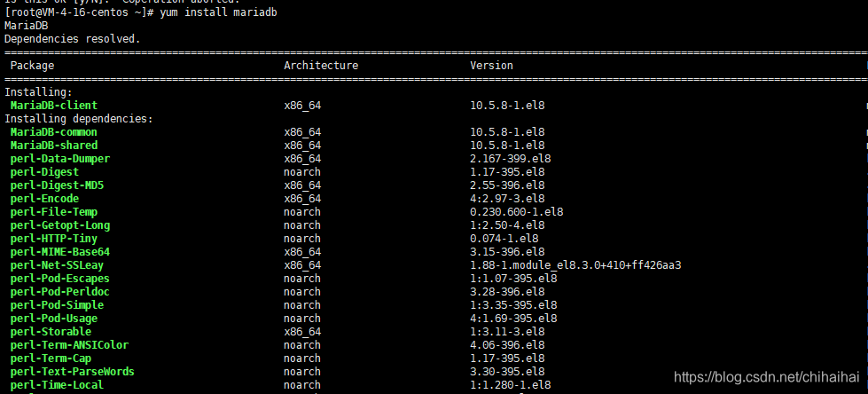The width and height of the screenshot is (868, 394).
Task: Click version 0.230.600-1.el8 of perl-File-Temp
Action: [x=517, y=212]
